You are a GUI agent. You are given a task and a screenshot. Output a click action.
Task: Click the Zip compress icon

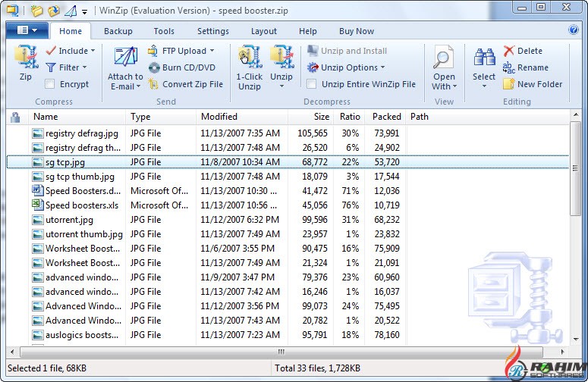[x=26, y=59]
